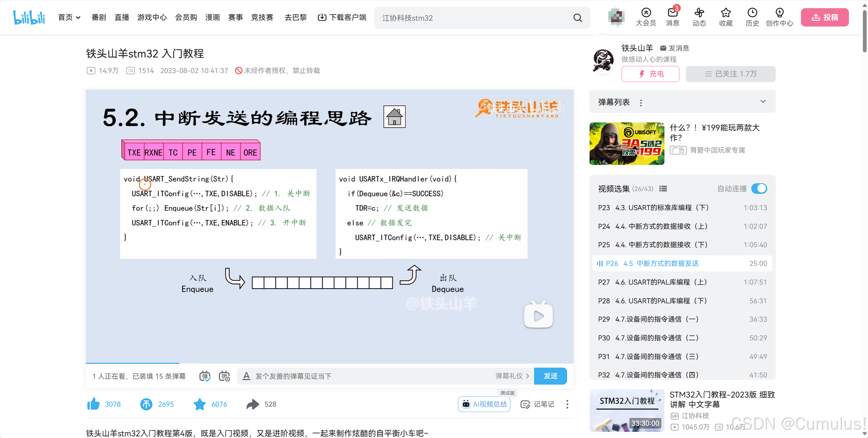Click the 充电 charge button
This screenshot has width=868, height=438.
650,74
